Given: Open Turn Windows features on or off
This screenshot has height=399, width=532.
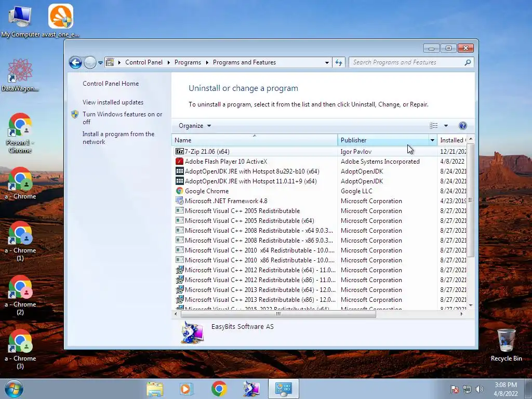Looking at the screenshot, I should pos(123,118).
